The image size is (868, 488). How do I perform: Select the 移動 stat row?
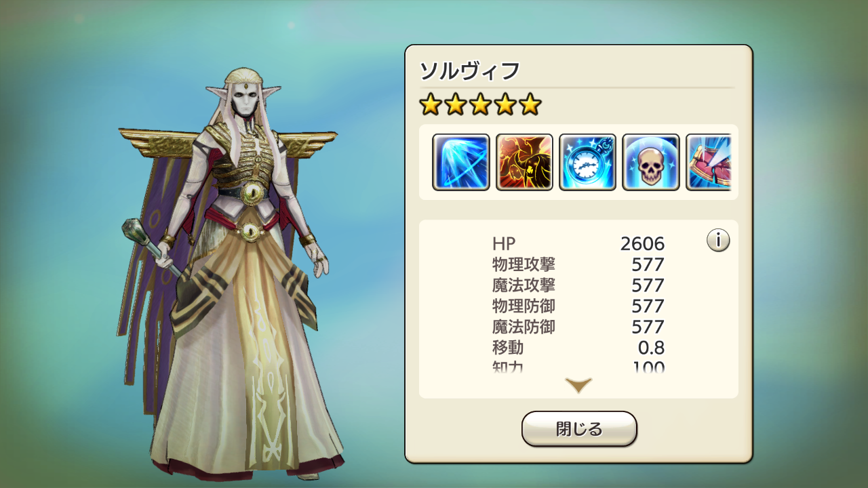578,348
